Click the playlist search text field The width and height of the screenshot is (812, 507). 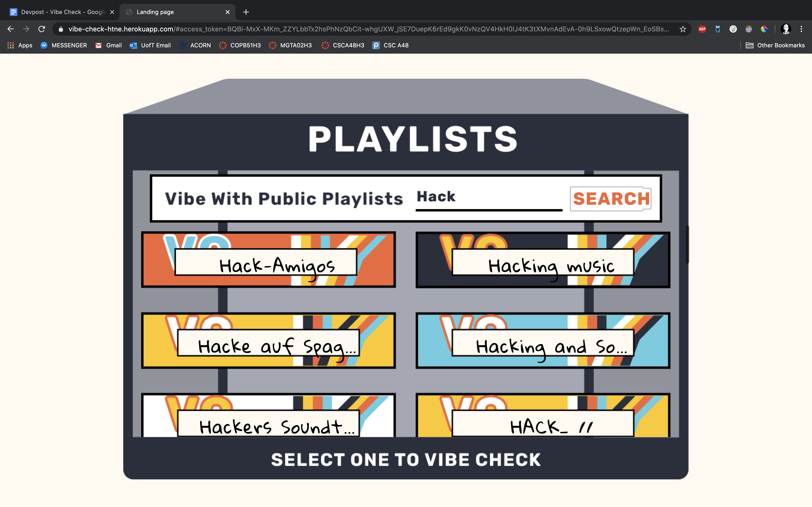[489, 198]
